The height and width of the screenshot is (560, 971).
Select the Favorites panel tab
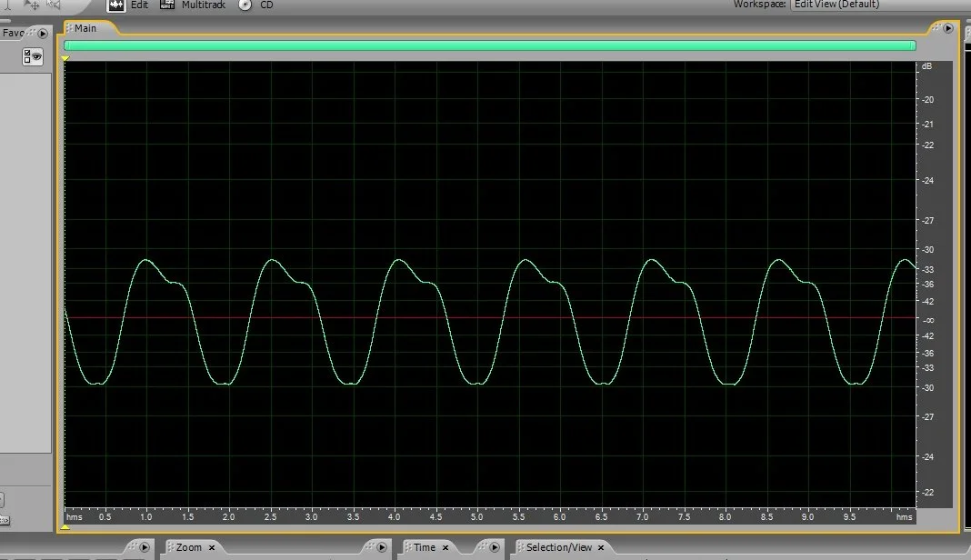point(13,33)
